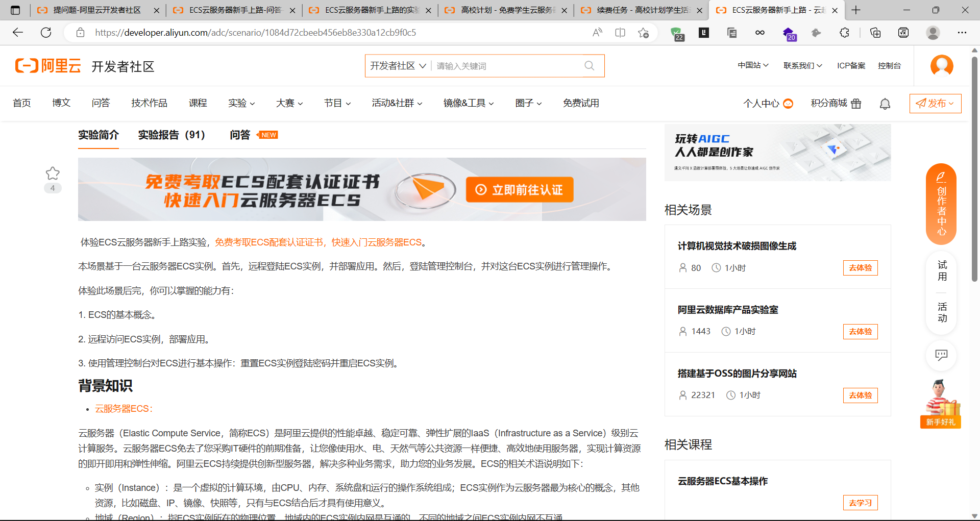Open 试用 in floating side panel

pos(942,270)
